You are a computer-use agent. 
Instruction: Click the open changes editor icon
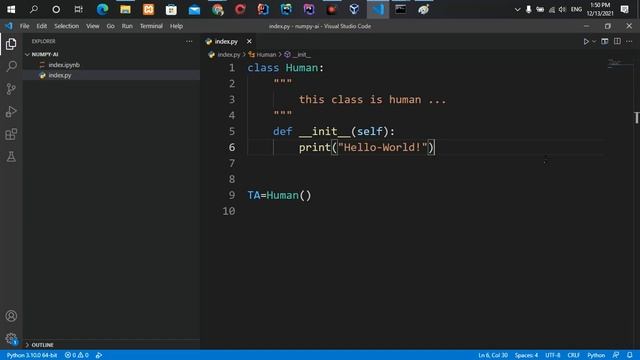click(605, 41)
